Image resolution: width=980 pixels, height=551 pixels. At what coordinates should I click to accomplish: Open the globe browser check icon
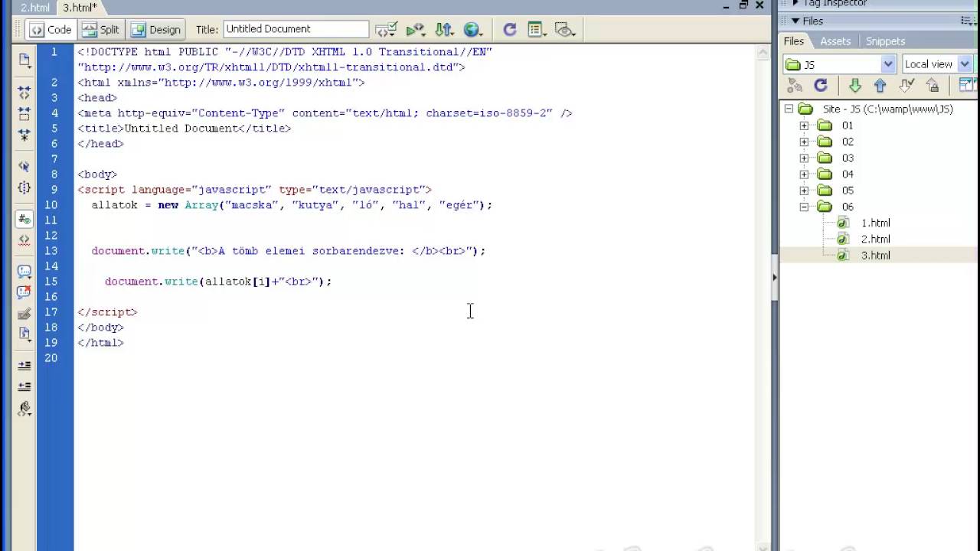(472, 30)
